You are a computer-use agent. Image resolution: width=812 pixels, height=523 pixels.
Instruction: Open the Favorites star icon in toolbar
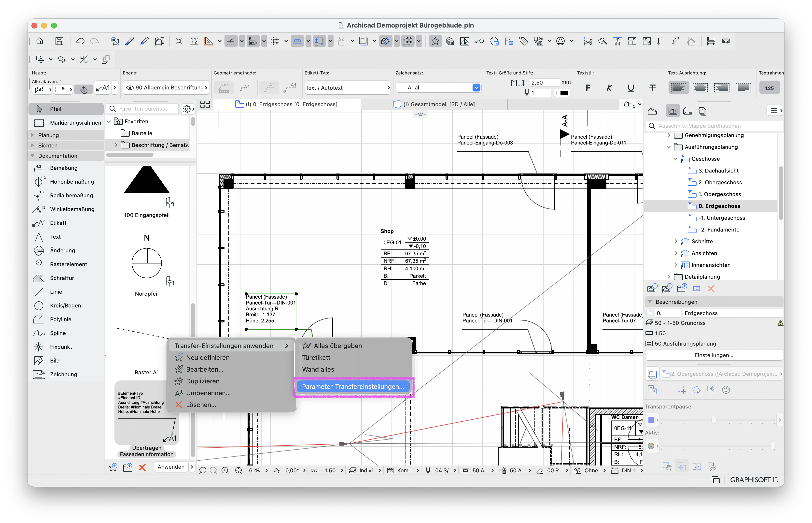(435, 41)
